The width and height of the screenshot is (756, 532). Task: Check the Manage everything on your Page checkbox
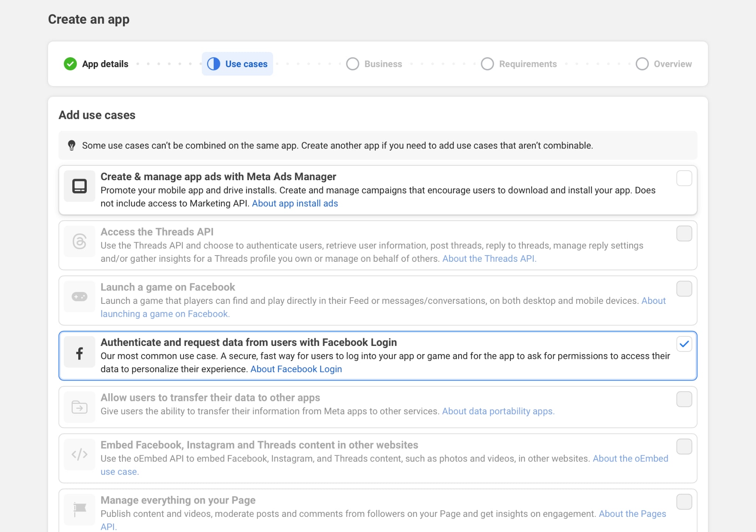tap(684, 502)
